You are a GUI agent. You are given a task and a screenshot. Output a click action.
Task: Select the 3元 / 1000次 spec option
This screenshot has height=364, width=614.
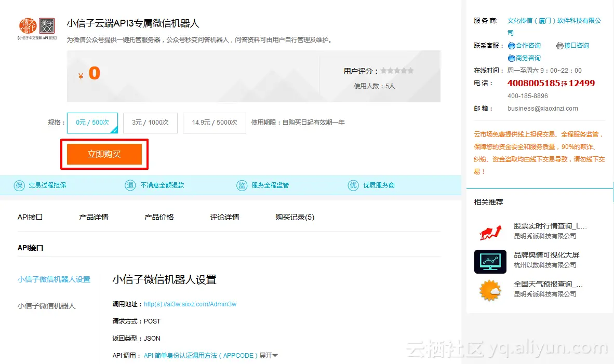(150, 123)
